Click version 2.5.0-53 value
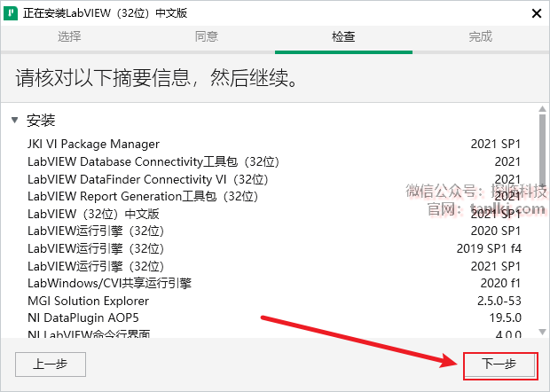Screen dimensions: 550x392 tap(499, 301)
